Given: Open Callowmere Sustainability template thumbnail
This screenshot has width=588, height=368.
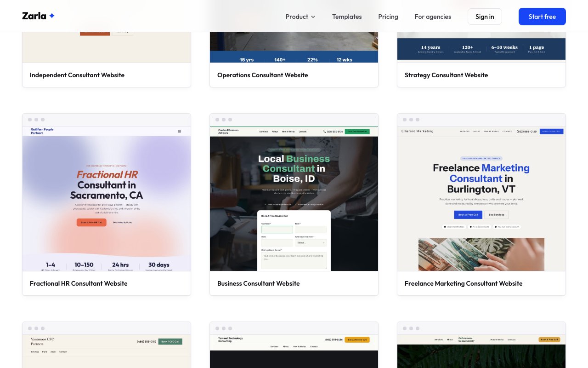Looking at the screenshot, I should [x=481, y=351].
